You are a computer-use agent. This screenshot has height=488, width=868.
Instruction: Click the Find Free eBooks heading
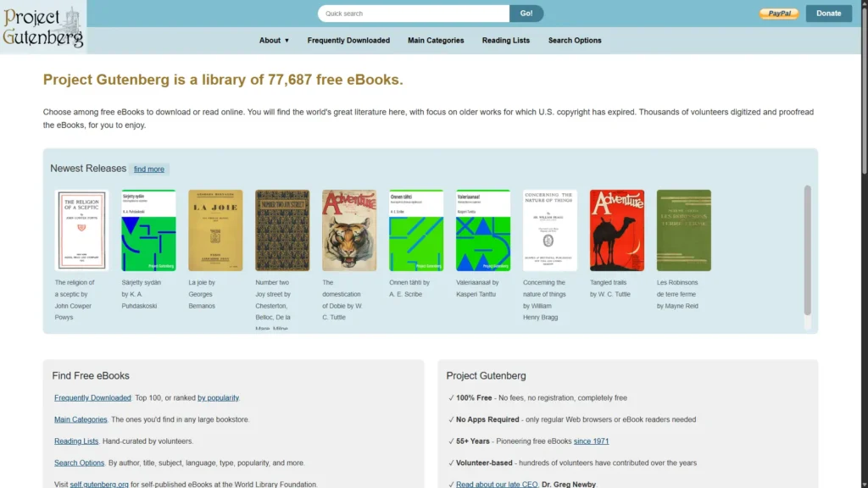(x=91, y=375)
